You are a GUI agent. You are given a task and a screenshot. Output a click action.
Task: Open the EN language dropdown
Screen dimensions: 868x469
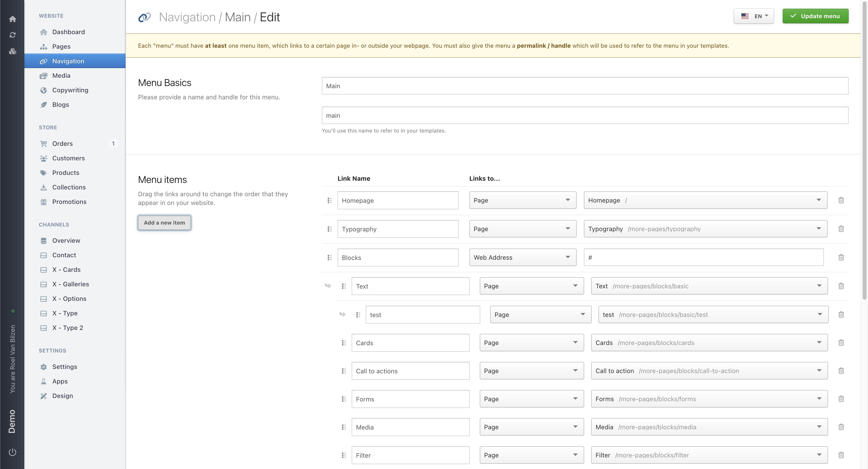coord(754,16)
